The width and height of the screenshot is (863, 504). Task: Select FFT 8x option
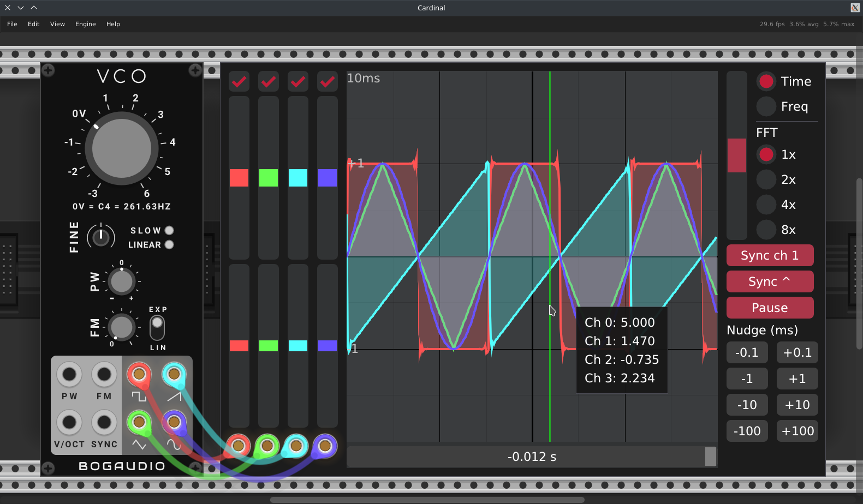pyautogui.click(x=766, y=230)
